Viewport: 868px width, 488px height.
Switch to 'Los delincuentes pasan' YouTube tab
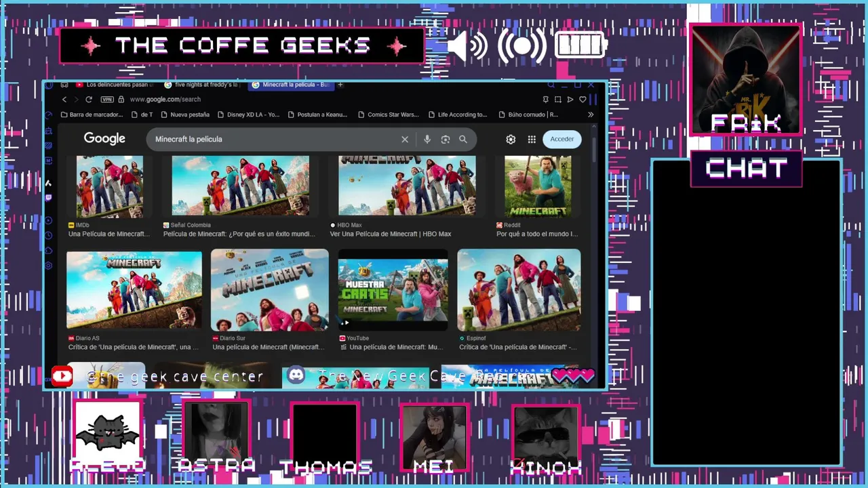pos(115,85)
